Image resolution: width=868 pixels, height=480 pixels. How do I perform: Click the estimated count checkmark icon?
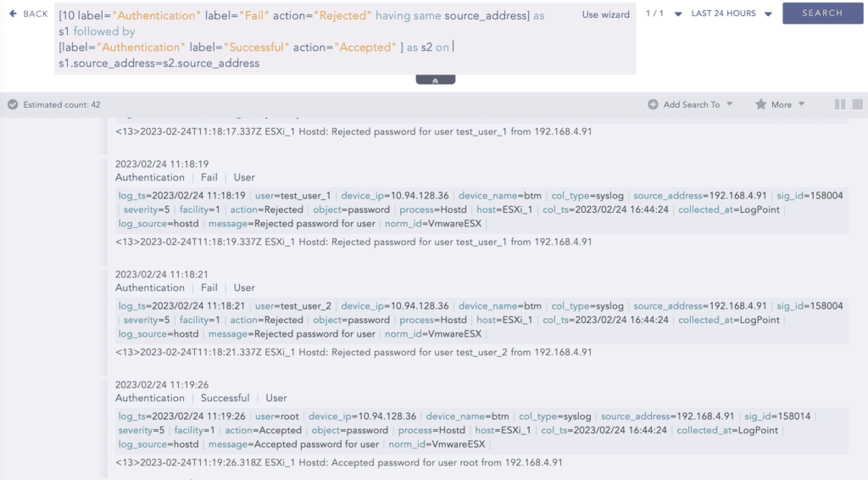point(13,104)
